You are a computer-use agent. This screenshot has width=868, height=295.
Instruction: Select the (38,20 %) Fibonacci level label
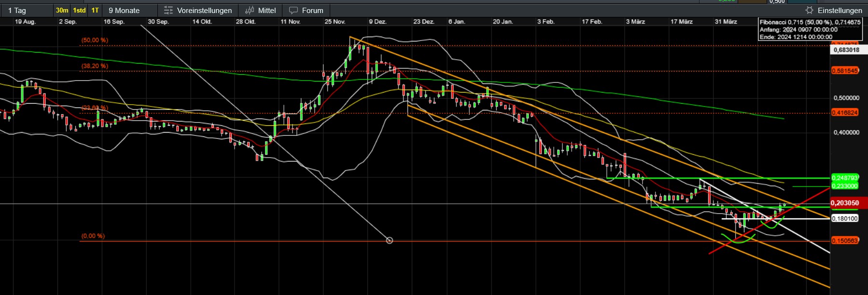coord(95,66)
